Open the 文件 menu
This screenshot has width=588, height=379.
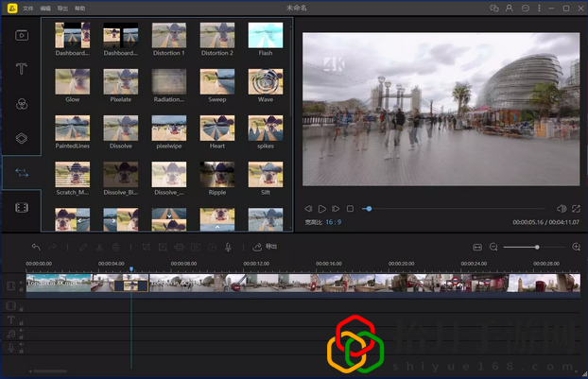[x=27, y=9]
